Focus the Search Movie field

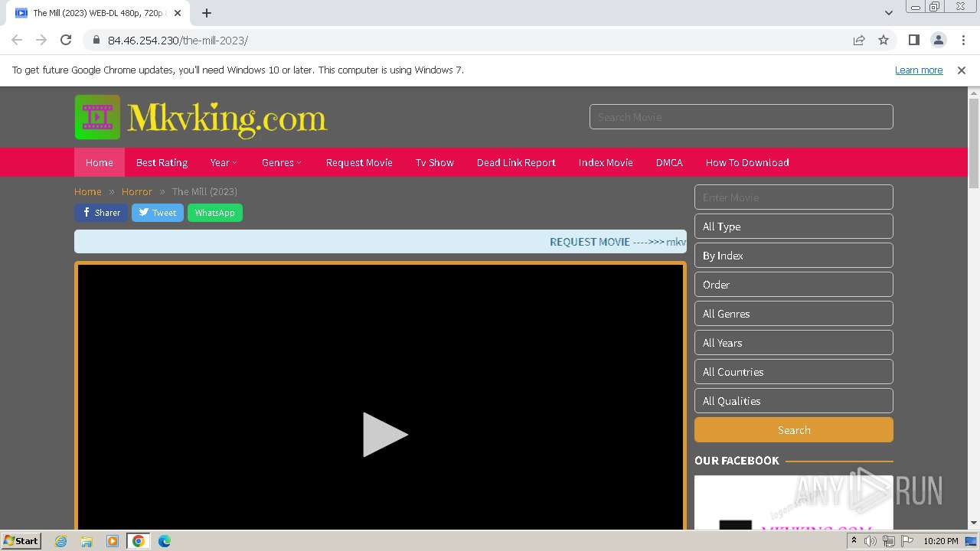point(741,117)
